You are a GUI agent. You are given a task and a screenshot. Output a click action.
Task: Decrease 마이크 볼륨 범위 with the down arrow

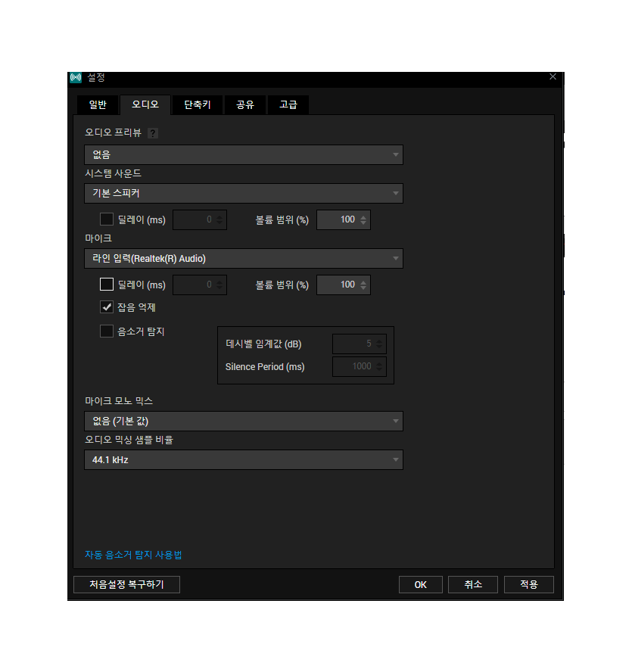363,288
